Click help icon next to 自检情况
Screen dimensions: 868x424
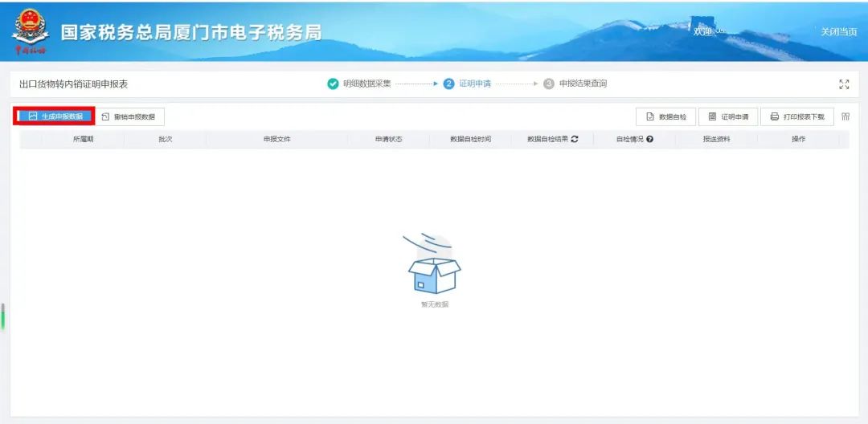tap(649, 140)
